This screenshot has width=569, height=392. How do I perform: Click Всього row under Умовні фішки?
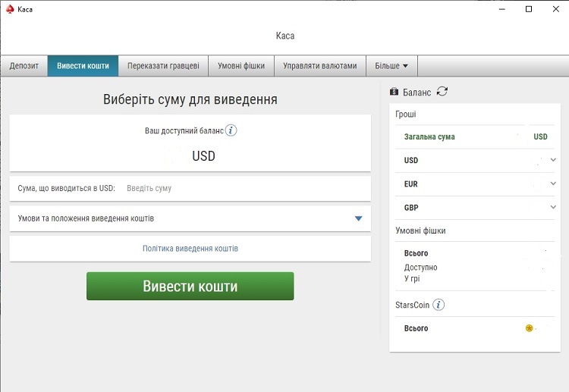[475, 253]
